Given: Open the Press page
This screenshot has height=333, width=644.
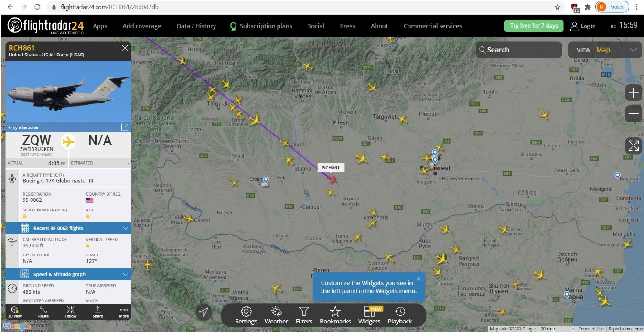Looking at the screenshot, I should 347,26.
